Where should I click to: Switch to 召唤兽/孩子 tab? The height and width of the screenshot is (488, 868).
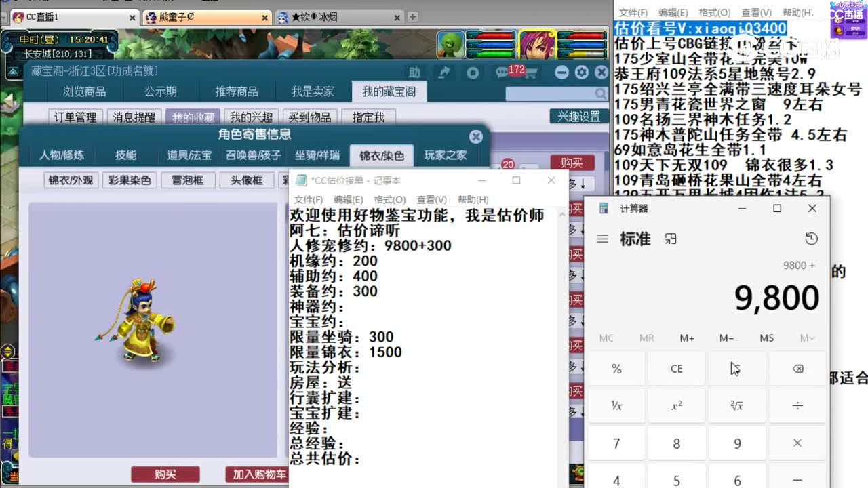point(253,155)
